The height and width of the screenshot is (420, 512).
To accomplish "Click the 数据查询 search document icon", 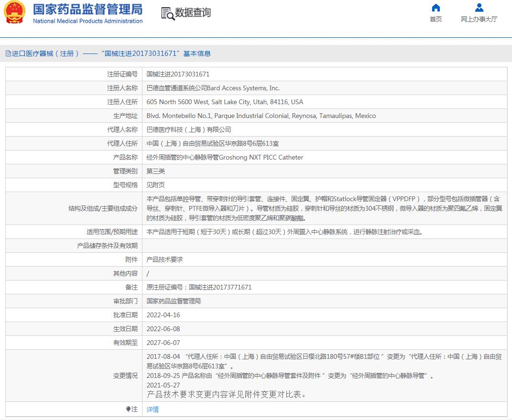I will pos(168,13).
